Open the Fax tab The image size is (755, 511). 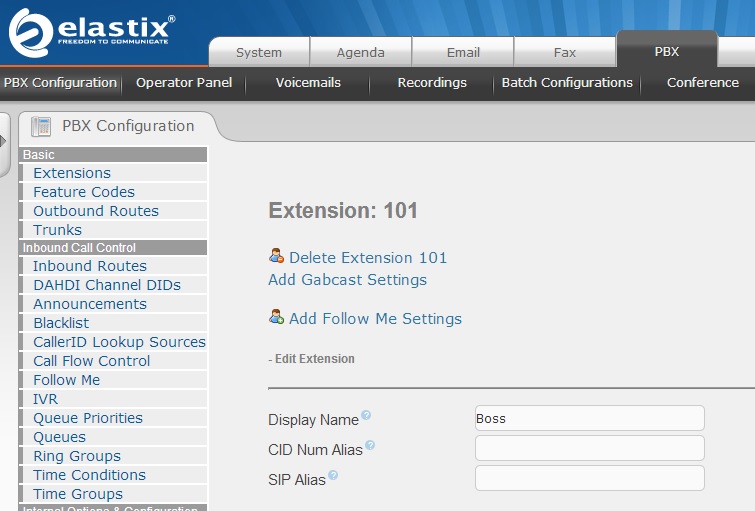coord(565,52)
